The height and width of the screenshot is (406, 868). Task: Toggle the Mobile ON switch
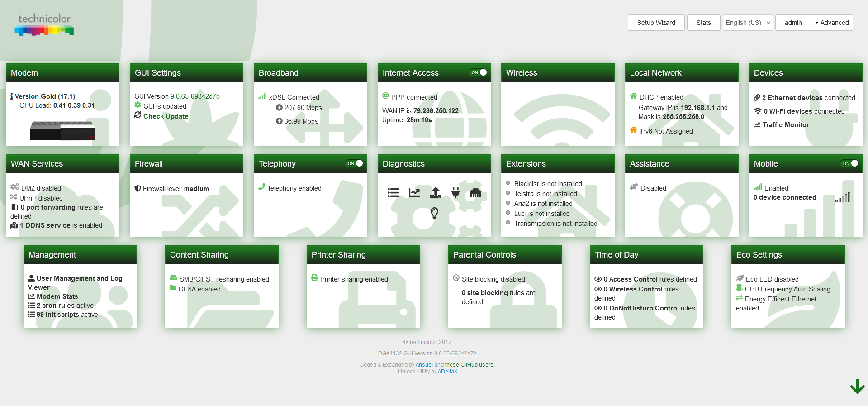click(x=850, y=163)
